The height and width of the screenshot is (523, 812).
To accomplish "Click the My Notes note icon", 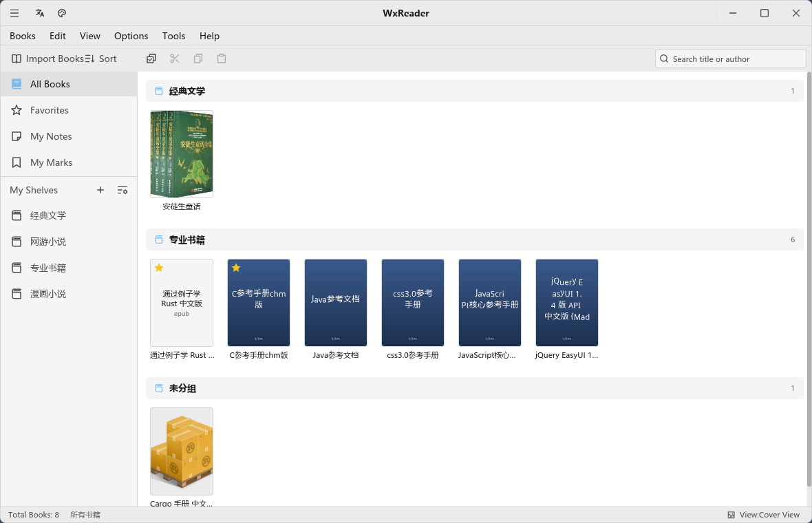I will tap(17, 136).
